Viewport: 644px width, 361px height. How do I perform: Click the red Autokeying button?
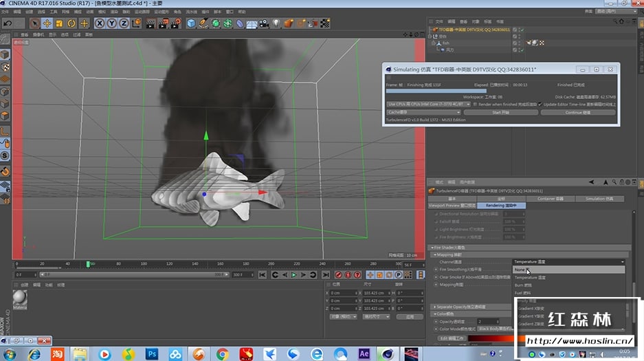coord(348,275)
